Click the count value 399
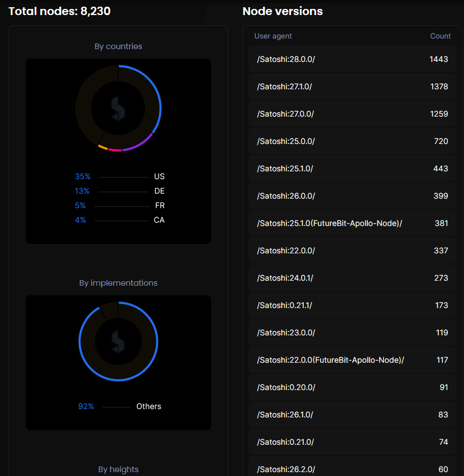The image size is (464, 476). click(441, 196)
